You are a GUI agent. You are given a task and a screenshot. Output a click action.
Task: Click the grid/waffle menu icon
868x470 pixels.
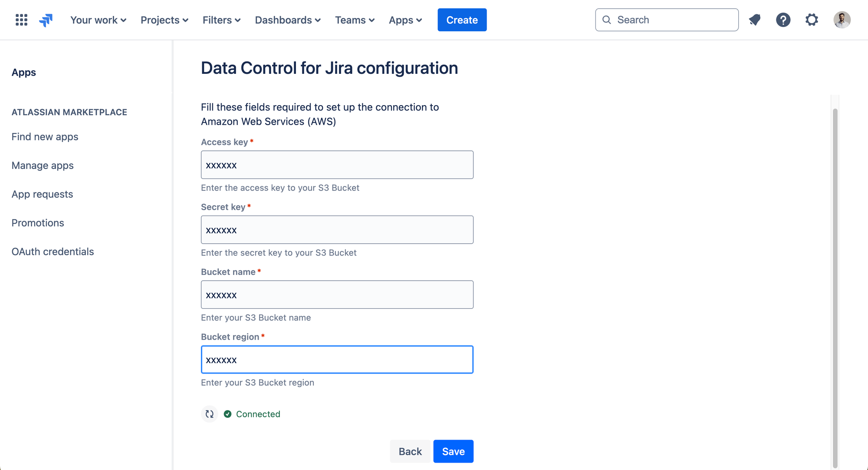pos(21,19)
